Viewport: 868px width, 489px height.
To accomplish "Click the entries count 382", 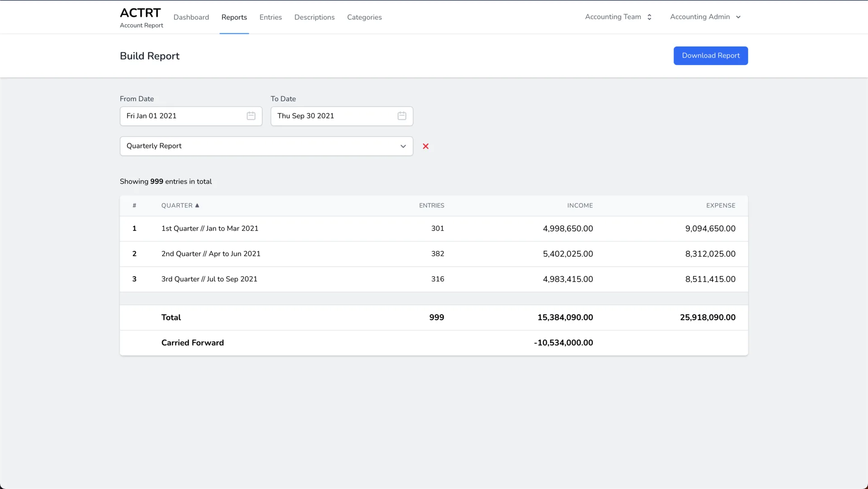I will coord(438,254).
